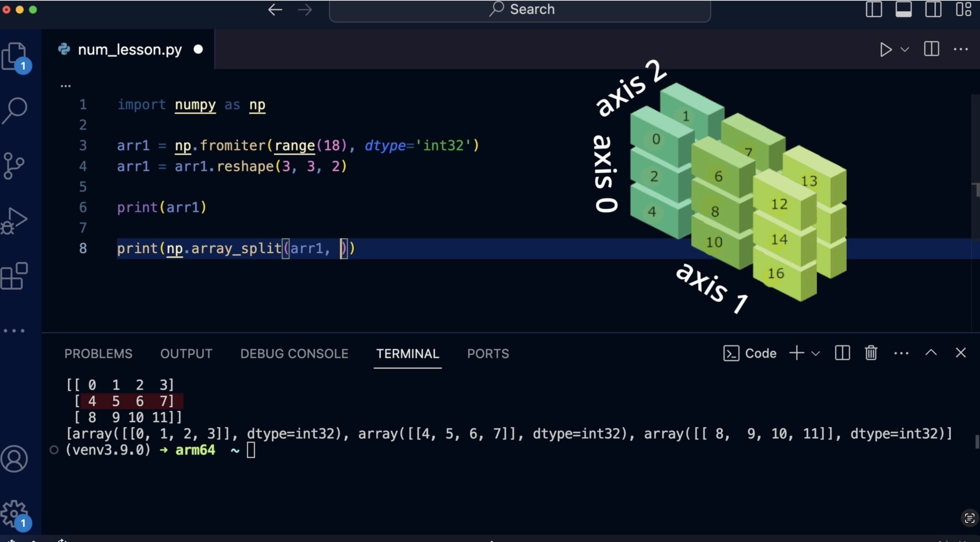The width and height of the screenshot is (980, 542).
Task: Open editor more actions menu
Action: click(961, 49)
